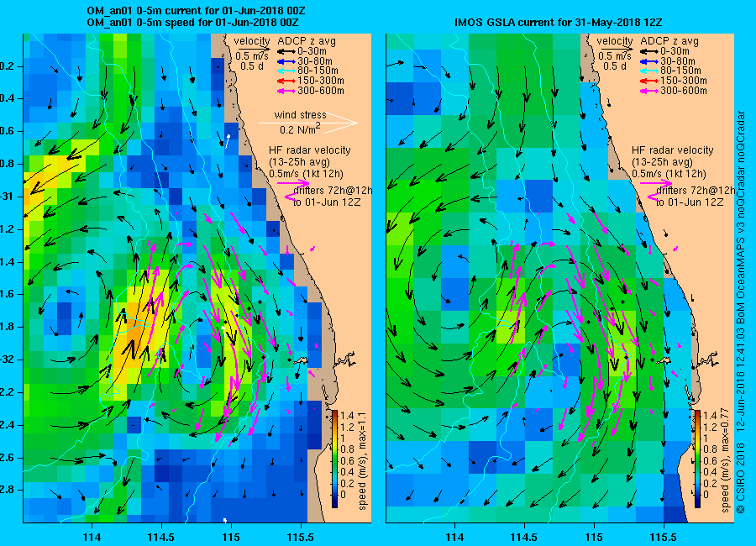Click the black 0-30m arrow in left legend
The width and height of the screenshot is (756, 546).
click(286, 51)
